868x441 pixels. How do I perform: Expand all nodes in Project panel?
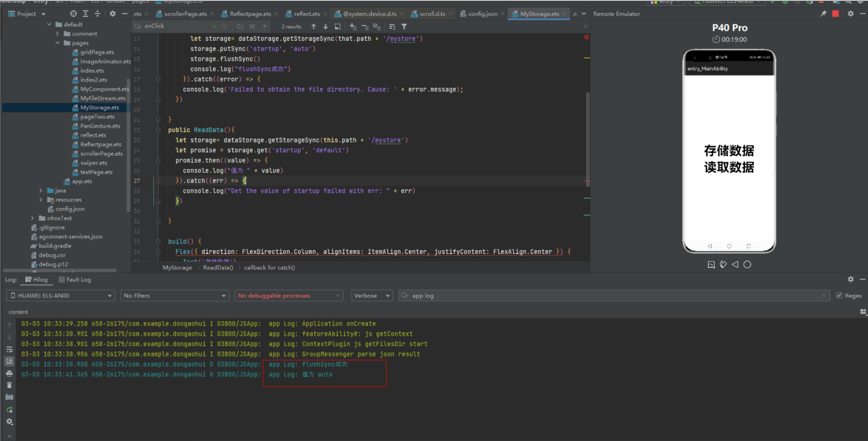86,14
